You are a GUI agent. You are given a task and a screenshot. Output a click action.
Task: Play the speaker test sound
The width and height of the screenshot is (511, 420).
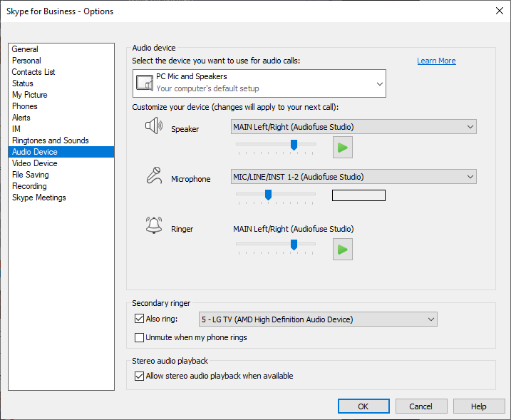pyautogui.click(x=343, y=148)
